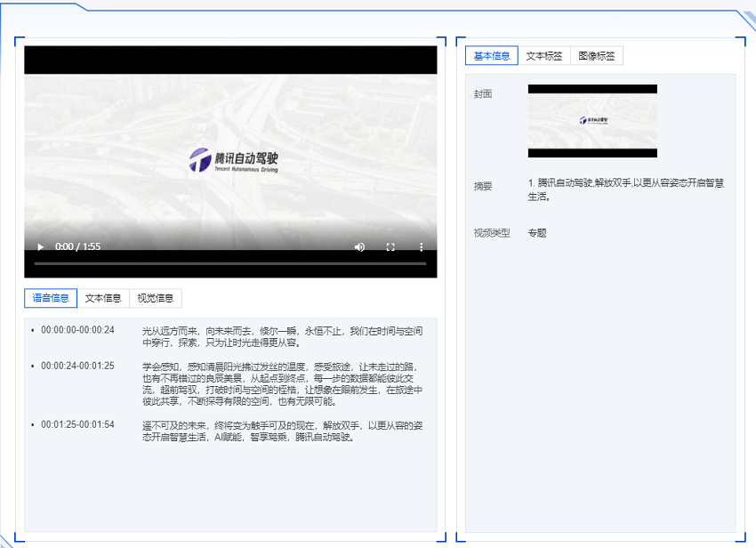
Task: Select the 基本信息 tab
Action: pyautogui.click(x=492, y=56)
